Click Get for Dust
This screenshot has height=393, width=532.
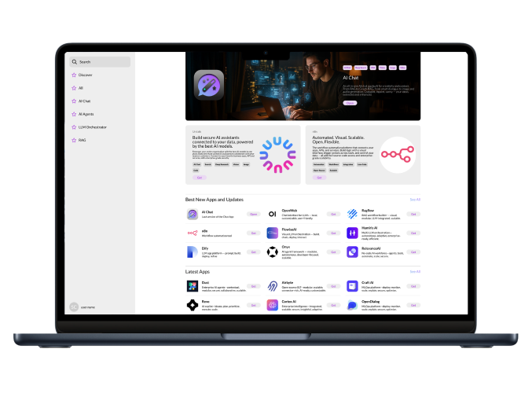click(254, 286)
